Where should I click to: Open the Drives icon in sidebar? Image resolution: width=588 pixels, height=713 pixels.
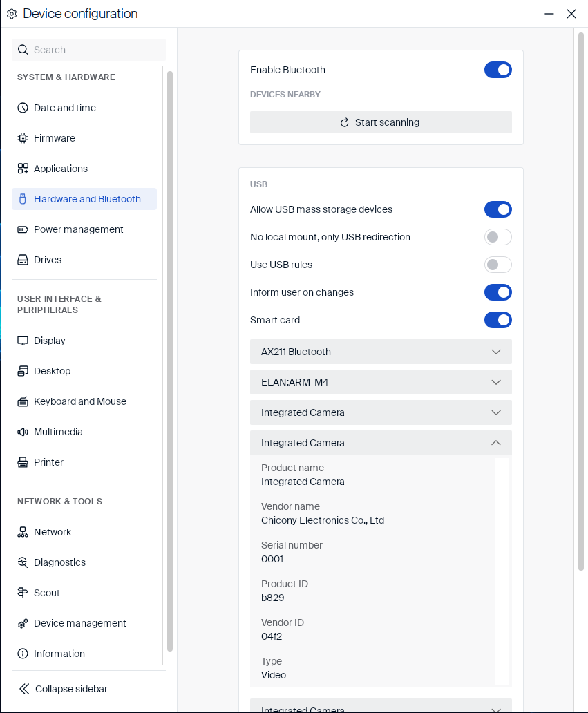coord(23,260)
